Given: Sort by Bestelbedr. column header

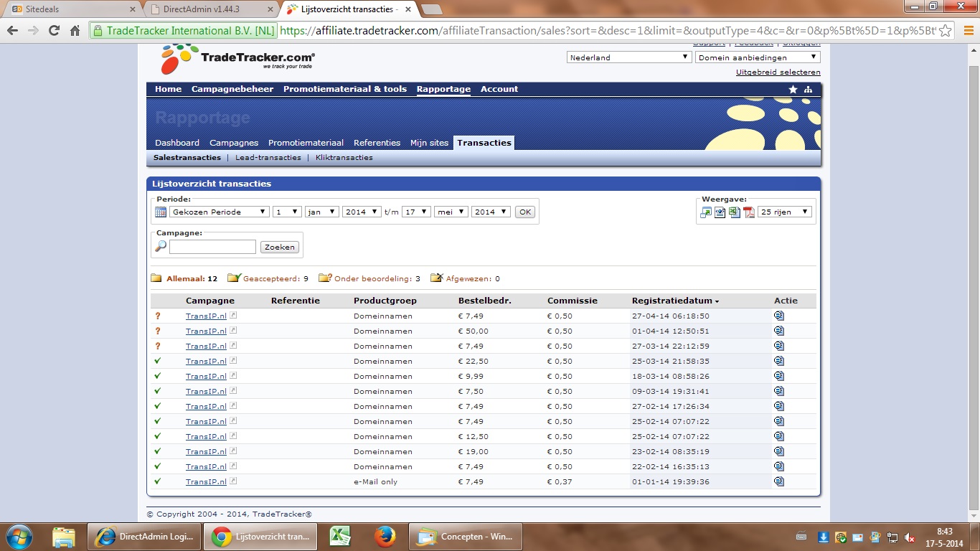Looking at the screenshot, I should coord(485,301).
